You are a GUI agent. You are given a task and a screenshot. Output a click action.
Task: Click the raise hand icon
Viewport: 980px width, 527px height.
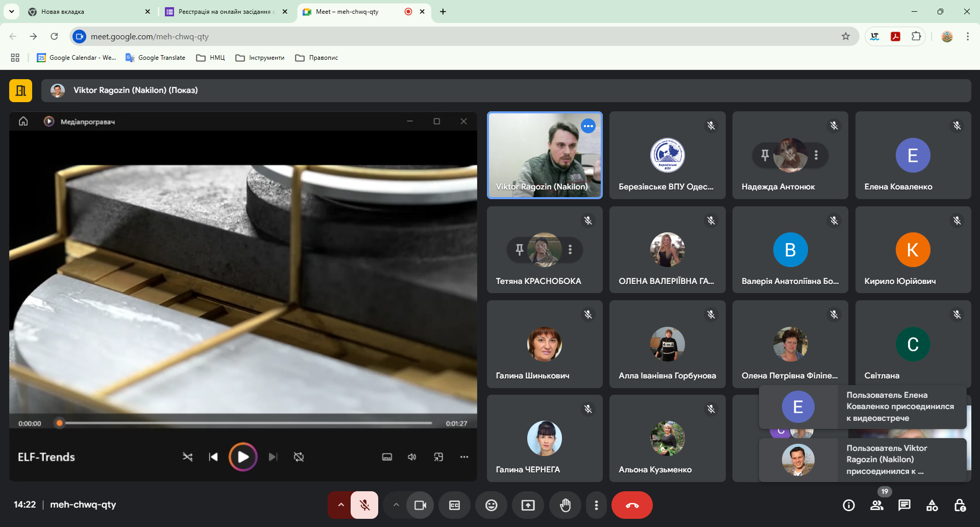click(x=565, y=505)
